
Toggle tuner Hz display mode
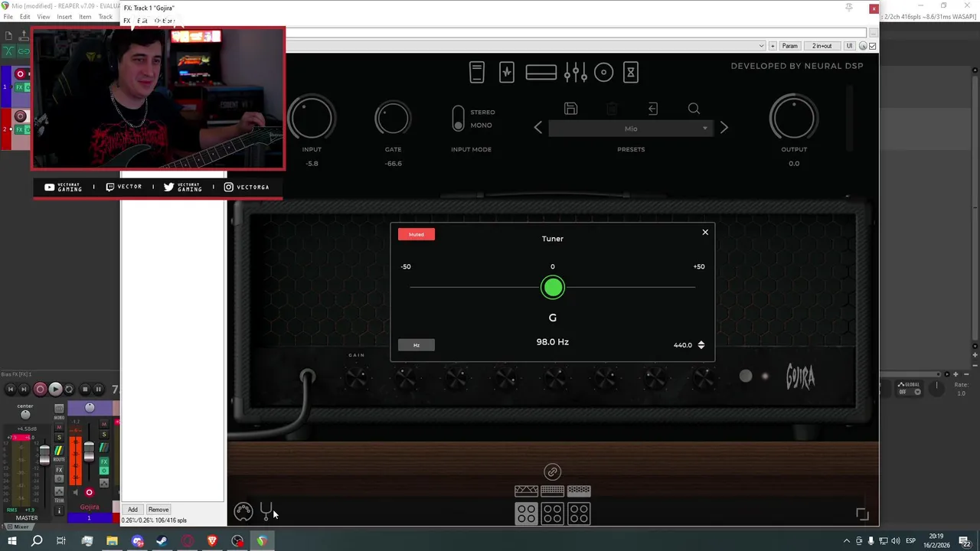coord(416,345)
